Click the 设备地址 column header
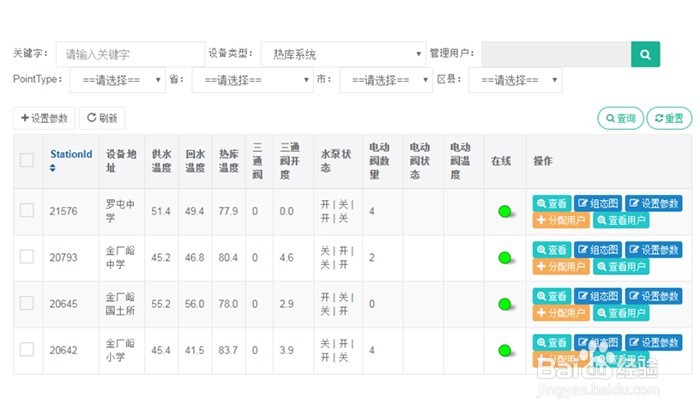The height and width of the screenshot is (415, 700). 121,161
